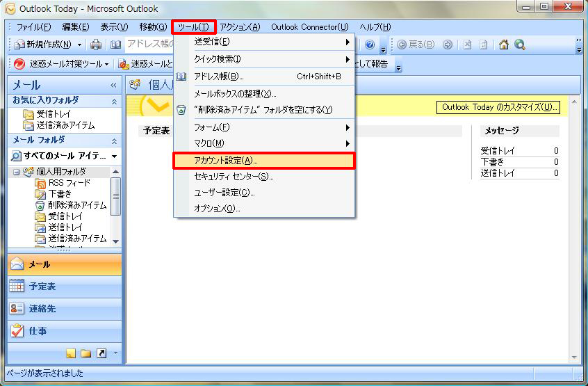The width and height of the screenshot is (588, 386).
Task: Open the address book toolbar icon
Action: [115, 45]
